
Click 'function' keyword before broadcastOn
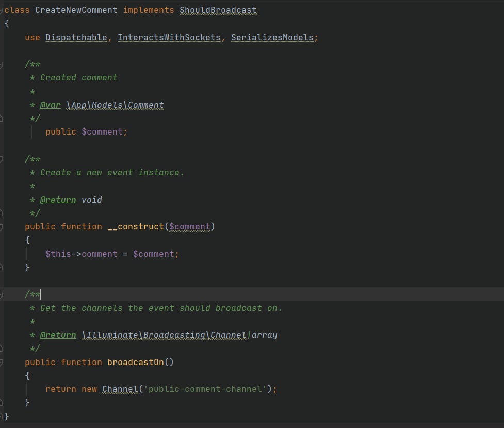[x=82, y=362]
